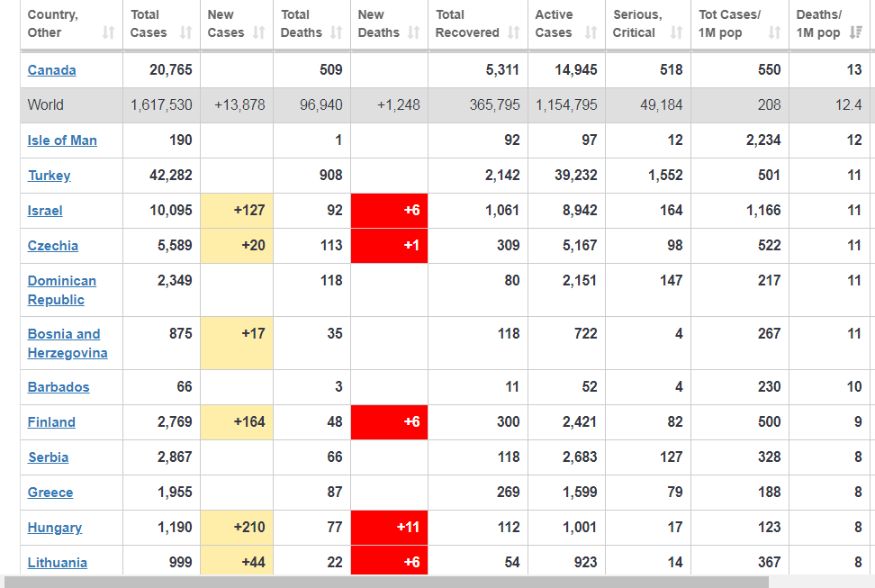
Task: Sort by Total Deaths column arrows
Action: pyautogui.click(x=336, y=32)
